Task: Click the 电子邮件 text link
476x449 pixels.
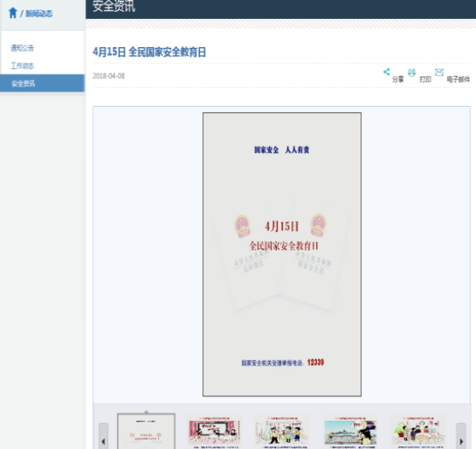Action: click(458, 80)
